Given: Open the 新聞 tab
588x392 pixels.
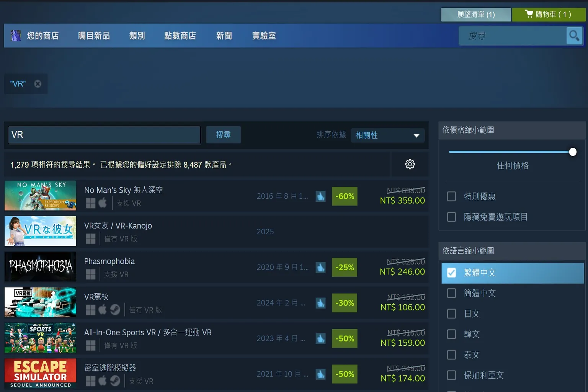Looking at the screenshot, I should 224,36.
